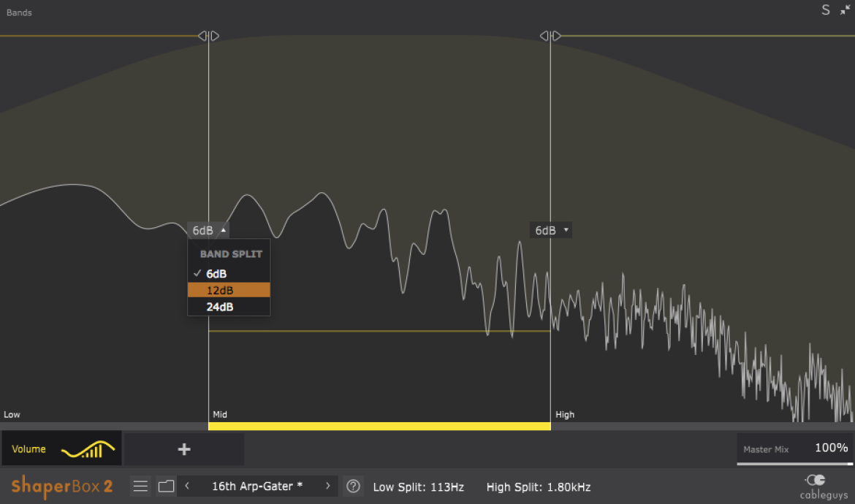Choose 24dB band split slope

229,307
